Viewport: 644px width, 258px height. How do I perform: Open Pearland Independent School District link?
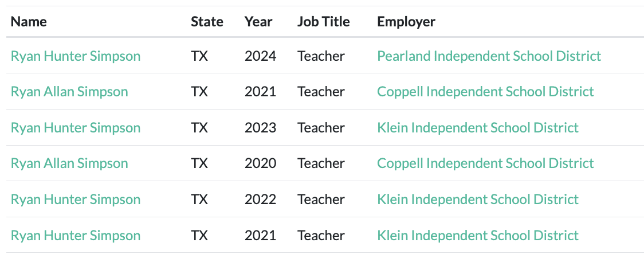point(489,56)
